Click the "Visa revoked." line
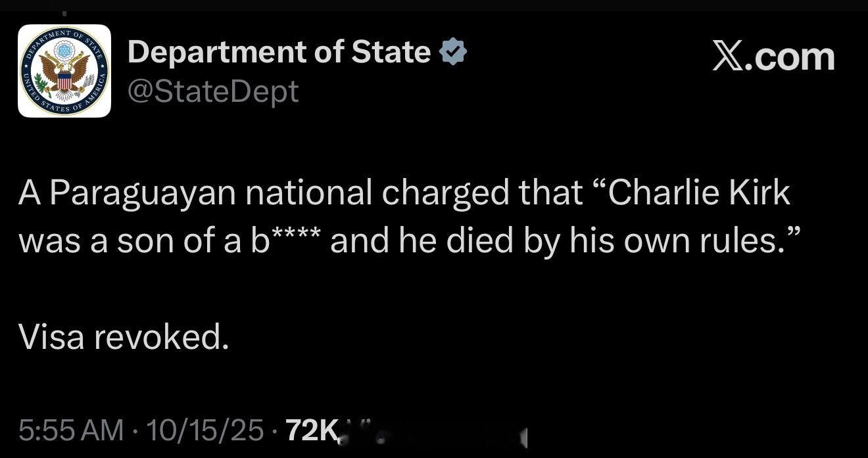Screen dimensions: 868x458 (x=124, y=337)
